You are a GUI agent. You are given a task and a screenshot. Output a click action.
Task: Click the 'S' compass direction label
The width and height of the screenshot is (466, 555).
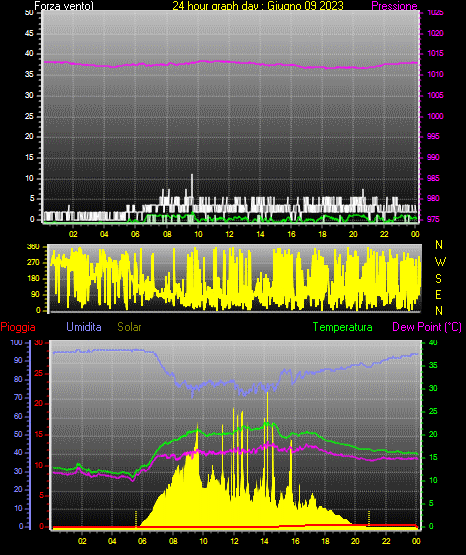tap(438, 279)
